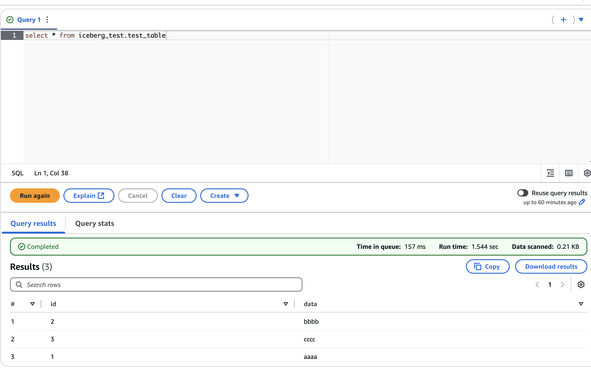Open the keyboard shortcuts icon
Image resolution: width=591 pixels, height=370 pixels.
pos(569,173)
